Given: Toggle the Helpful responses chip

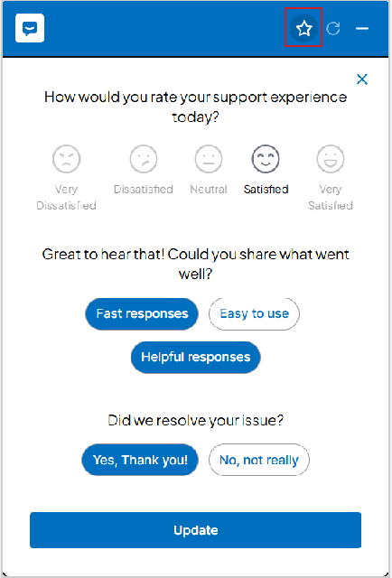Looking at the screenshot, I should point(196,358).
